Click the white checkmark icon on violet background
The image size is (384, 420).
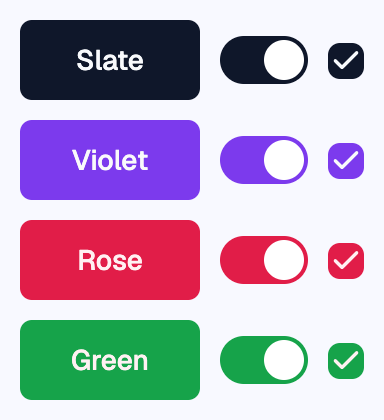point(346,160)
